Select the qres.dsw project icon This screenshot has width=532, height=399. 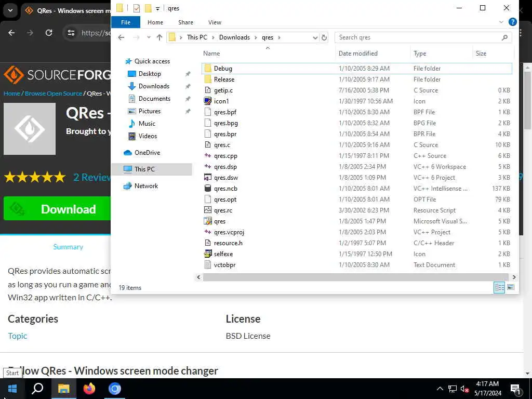208,178
